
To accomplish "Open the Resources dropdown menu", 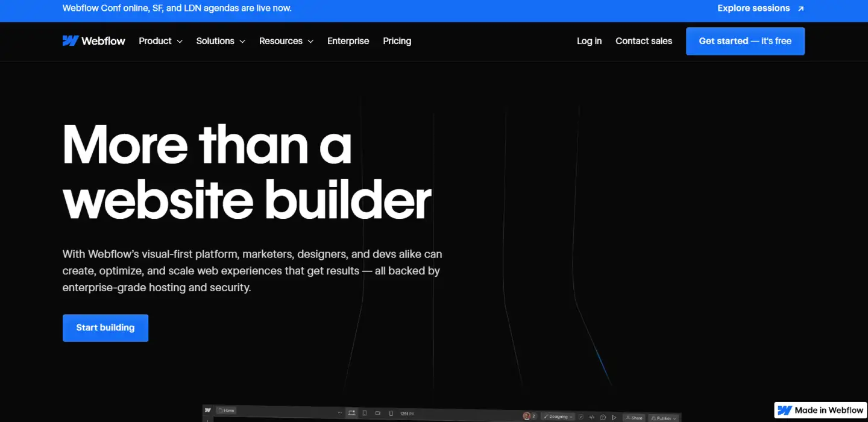I will pyautogui.click(x=286, y=41).
